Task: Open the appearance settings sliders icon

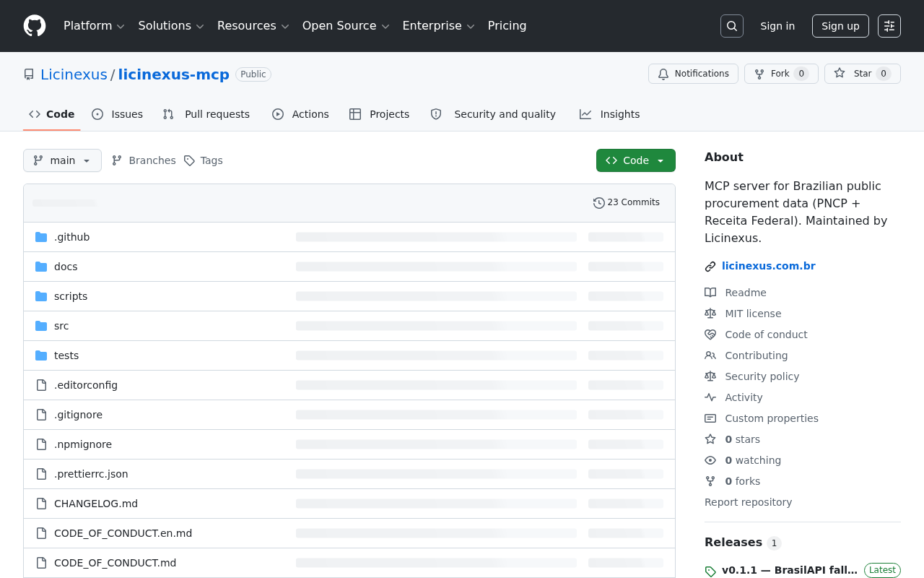Action: coord(889,26)
